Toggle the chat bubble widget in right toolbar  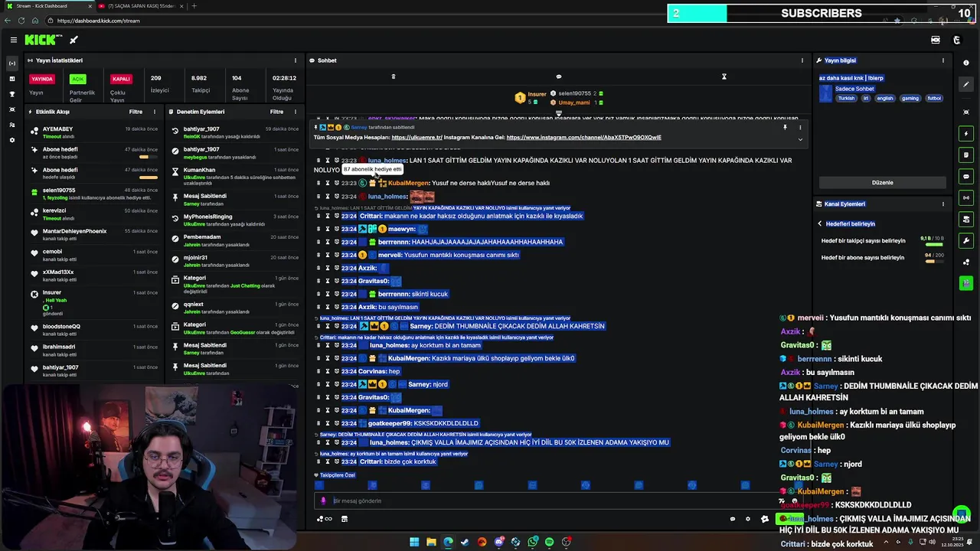(x=966, y=177)
